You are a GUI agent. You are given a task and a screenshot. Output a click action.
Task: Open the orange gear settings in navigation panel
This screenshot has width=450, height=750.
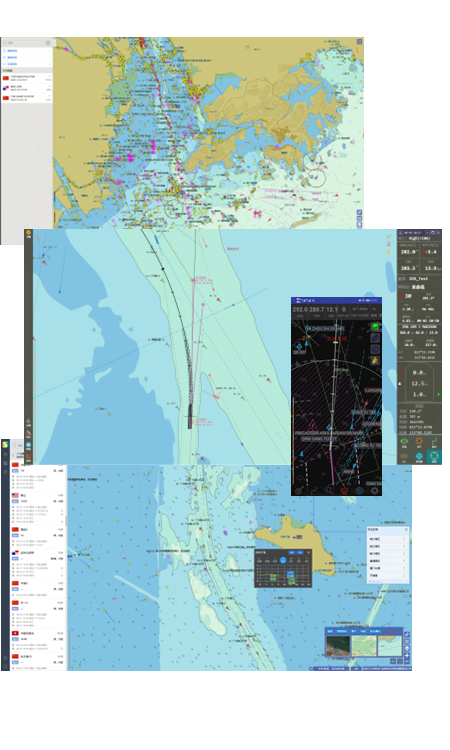pyautogui.click(x=419, y=442)
